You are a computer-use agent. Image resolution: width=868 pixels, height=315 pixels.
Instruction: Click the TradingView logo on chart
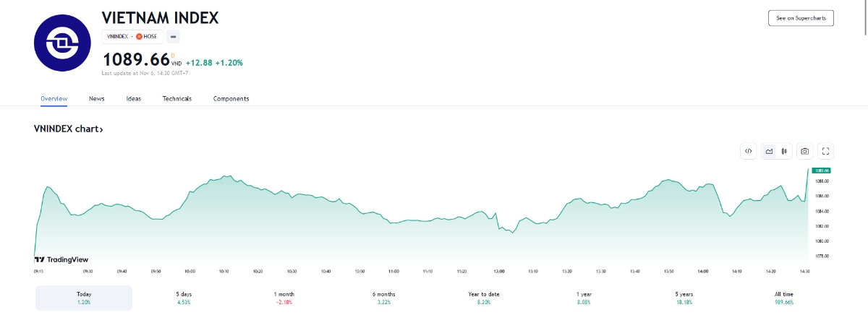pos(61,259)
